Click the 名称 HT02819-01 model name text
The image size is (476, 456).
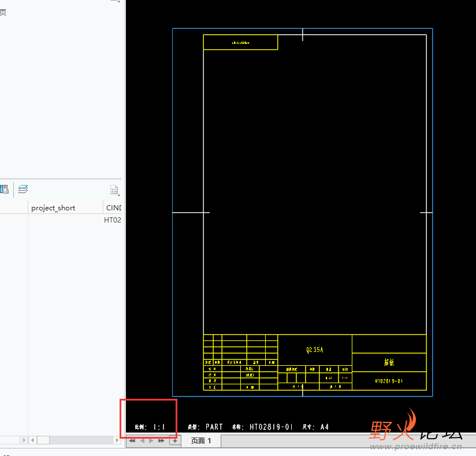[262, 427]
